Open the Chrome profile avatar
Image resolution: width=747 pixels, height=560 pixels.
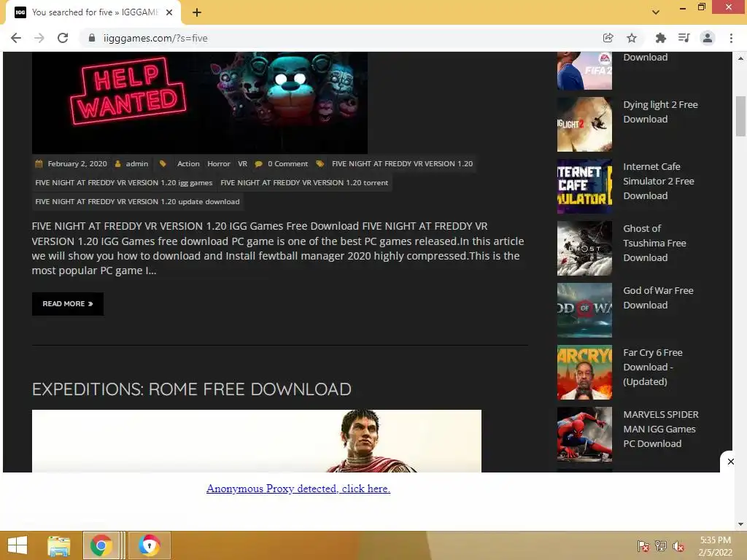708,38
